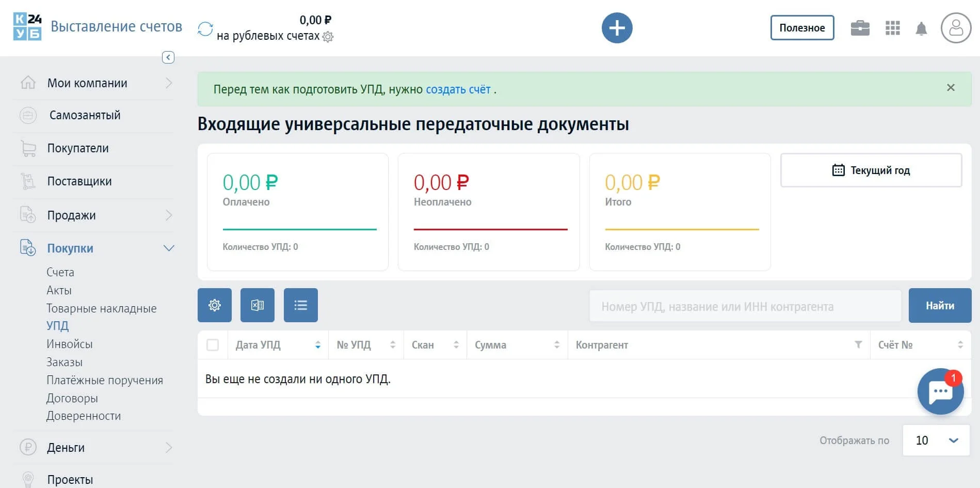The height and width of the screenshot is (488, 980).
Task: Expand the Мои компании section
Action: tap(168, 83)
